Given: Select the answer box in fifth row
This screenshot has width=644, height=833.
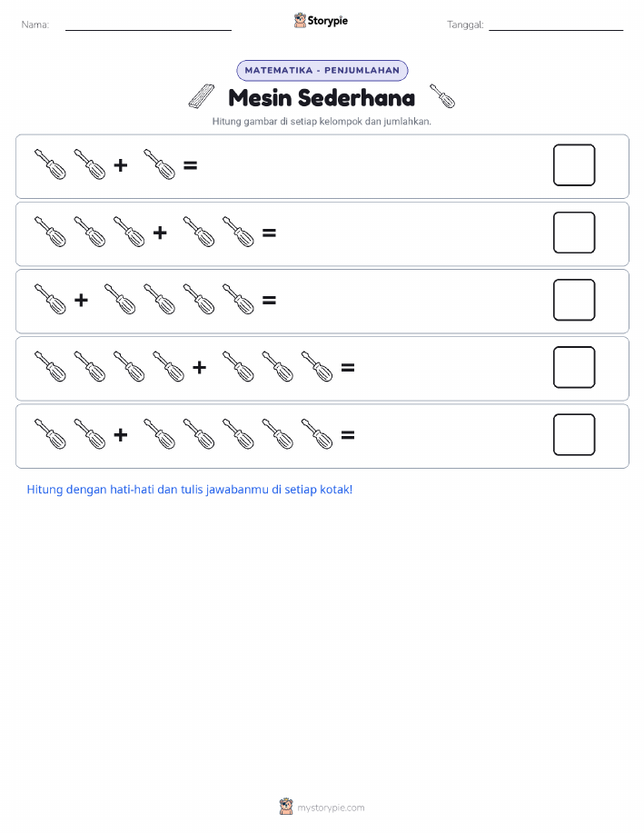Looking at the screenshot, I should click(x=574, y=434).
